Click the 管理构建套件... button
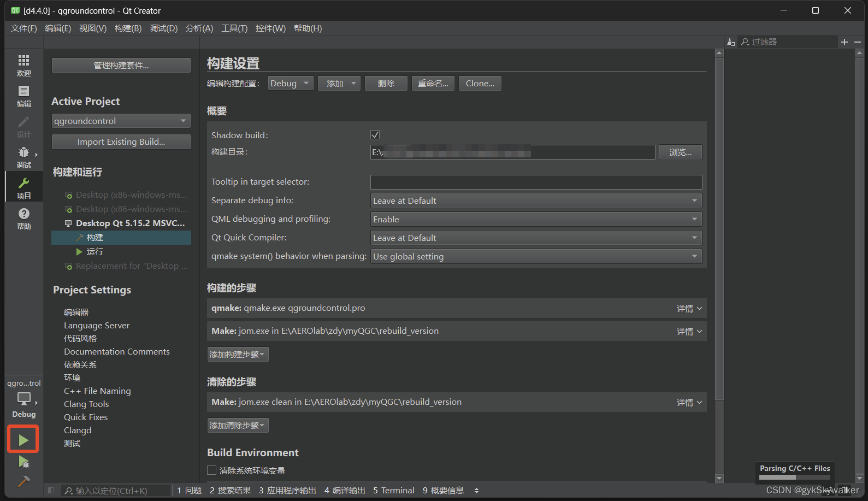The height and width of the screenshot is (501, 868). pos(121,66)
